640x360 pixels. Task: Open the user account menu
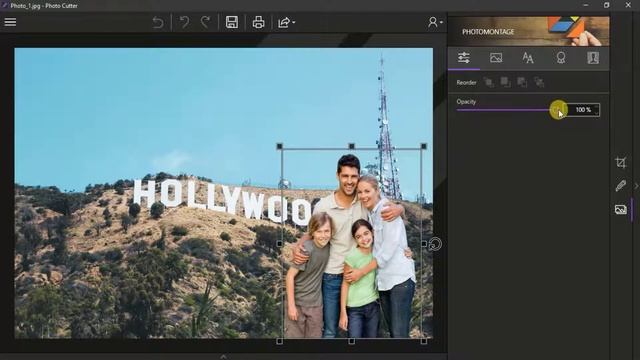(x=435, y=22)
